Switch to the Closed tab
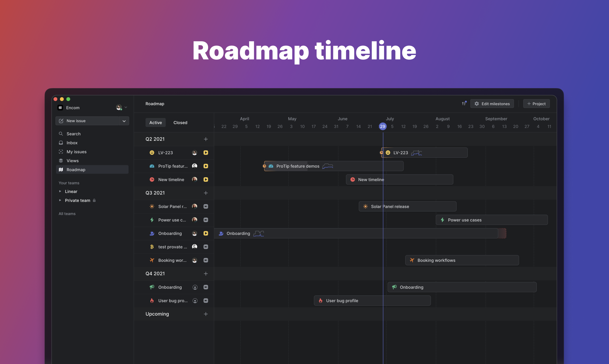The width and height of the screenshot is (609, 364). click(x=180, y=122)
